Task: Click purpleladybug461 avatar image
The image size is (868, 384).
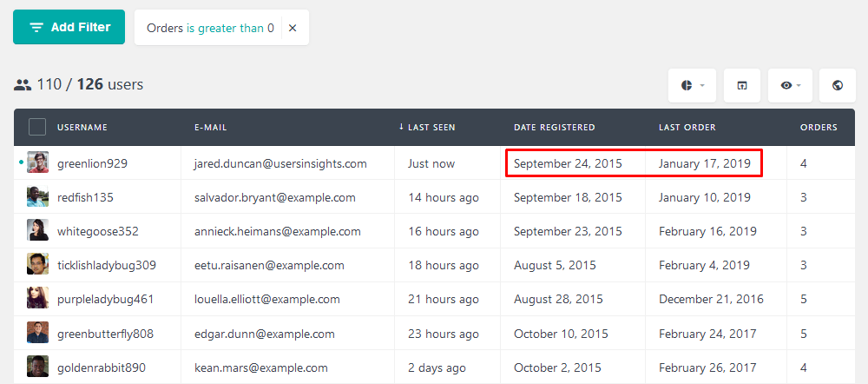Action: tap(37, 298)
